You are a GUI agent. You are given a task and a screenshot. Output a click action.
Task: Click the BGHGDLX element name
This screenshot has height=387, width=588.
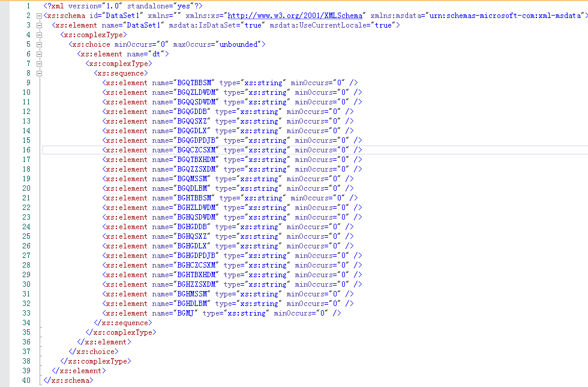click(x=192, y=246)
